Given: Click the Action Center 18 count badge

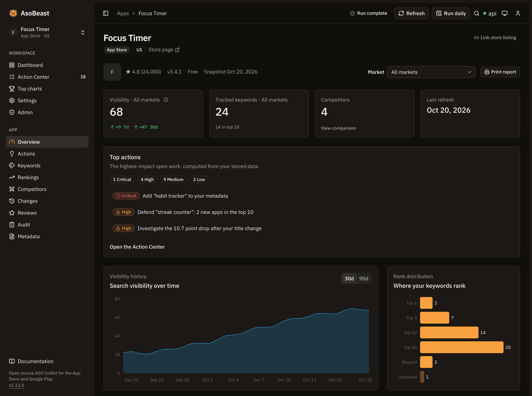Looking at the screenshot, I should point(83,77).
